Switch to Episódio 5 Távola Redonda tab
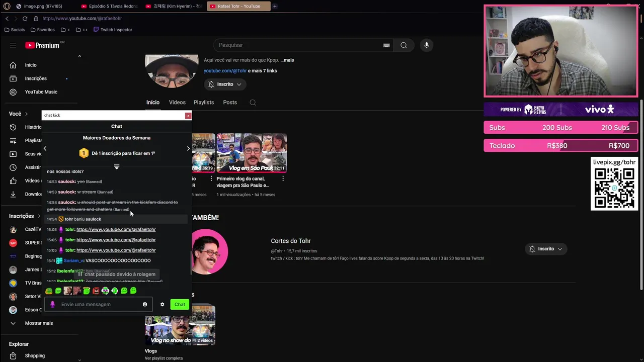 (x=109, y=7)
